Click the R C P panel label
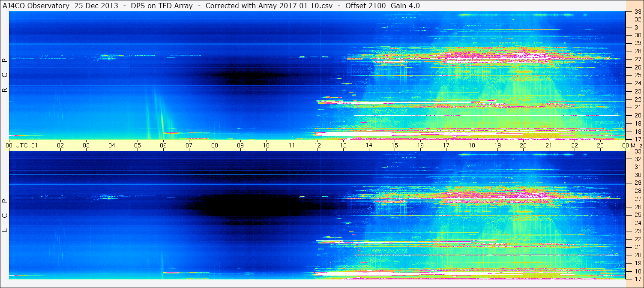Viewport: 644px width, 288px height. coord(5,75)
